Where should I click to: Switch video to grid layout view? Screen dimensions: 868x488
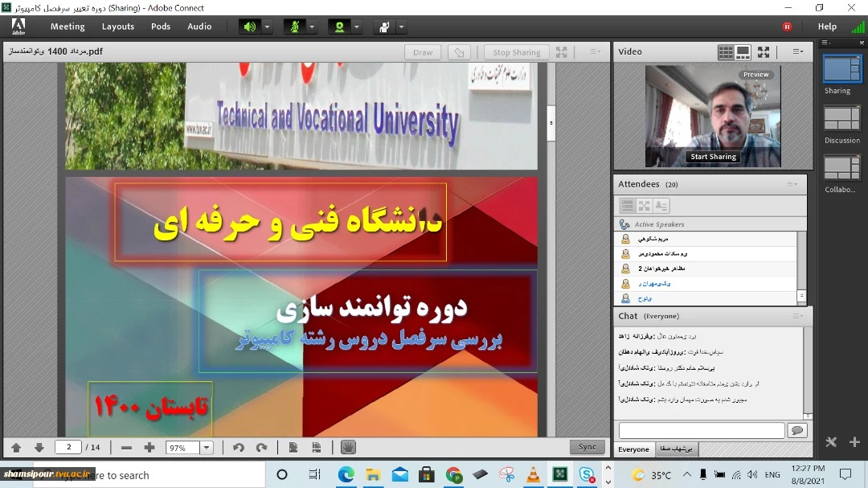pyautogui.click(x=725, y=52)
